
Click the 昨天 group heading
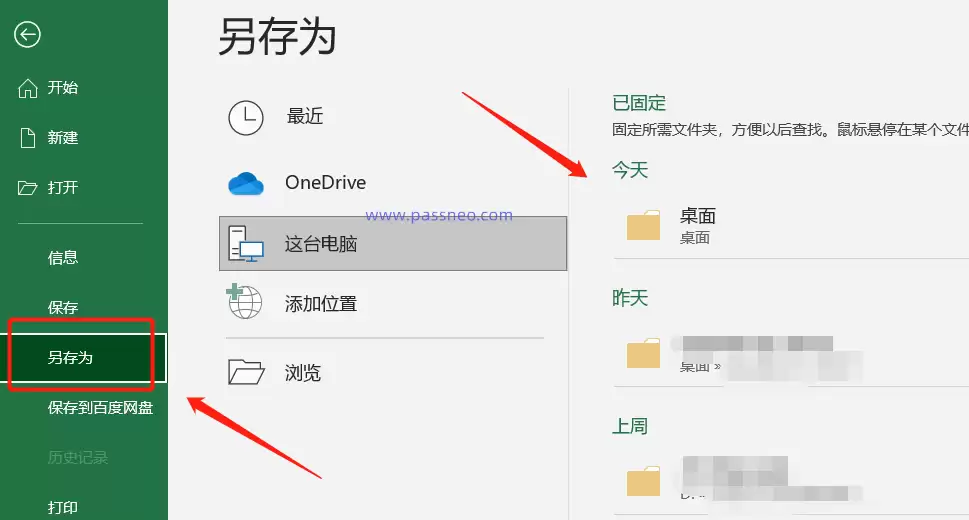pos(630,298)
